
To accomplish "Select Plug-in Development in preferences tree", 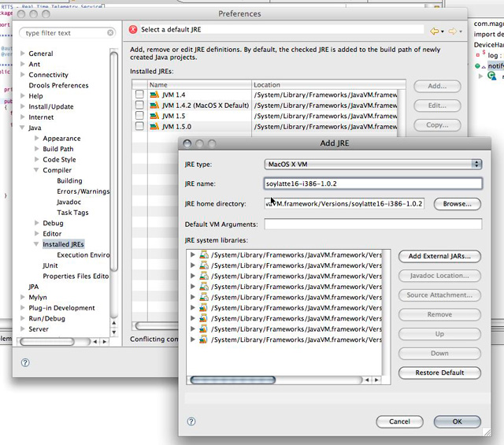I will click(x=61, y=308).
